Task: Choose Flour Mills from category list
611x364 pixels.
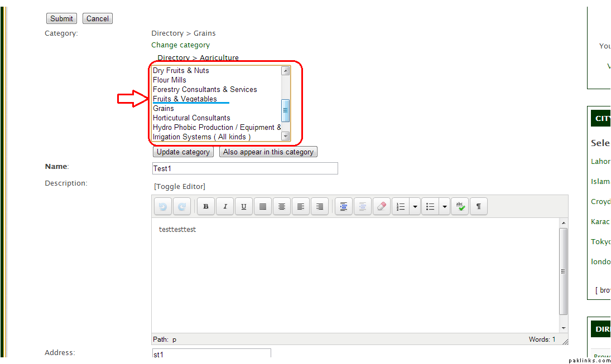Action: pos(170,80)
